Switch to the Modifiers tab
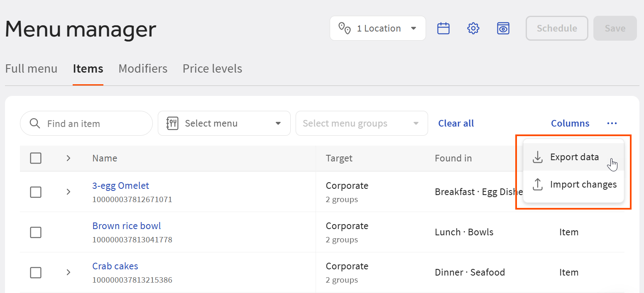644x293 pixels. click(143, 68)
